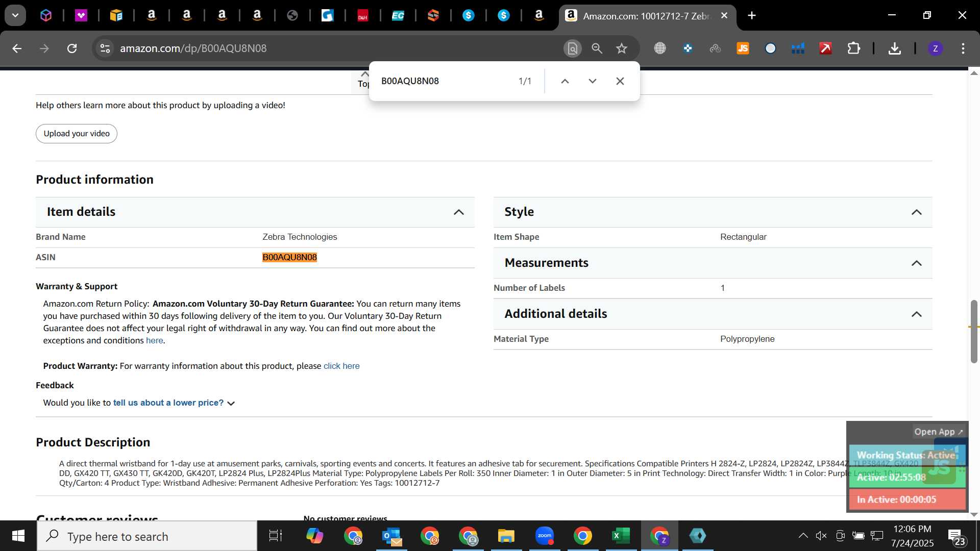This screenshot has width=980, height=551.
Task: Open 'tell us about a lower price?' link
Action: (168, 403)
